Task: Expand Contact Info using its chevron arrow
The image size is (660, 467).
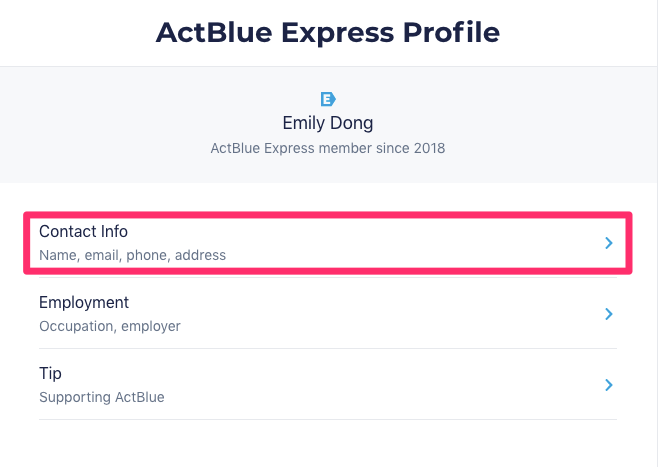Action: tap(608, 243)
